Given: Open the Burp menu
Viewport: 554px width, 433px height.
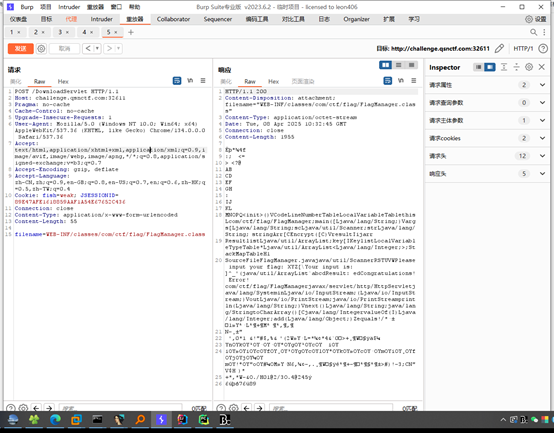Looking at the screenshot, I should point(27,7).
